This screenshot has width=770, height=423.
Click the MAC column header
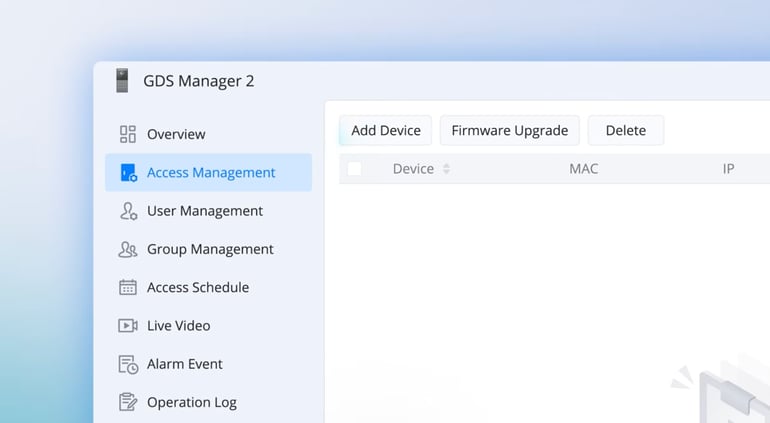(583, 169)
